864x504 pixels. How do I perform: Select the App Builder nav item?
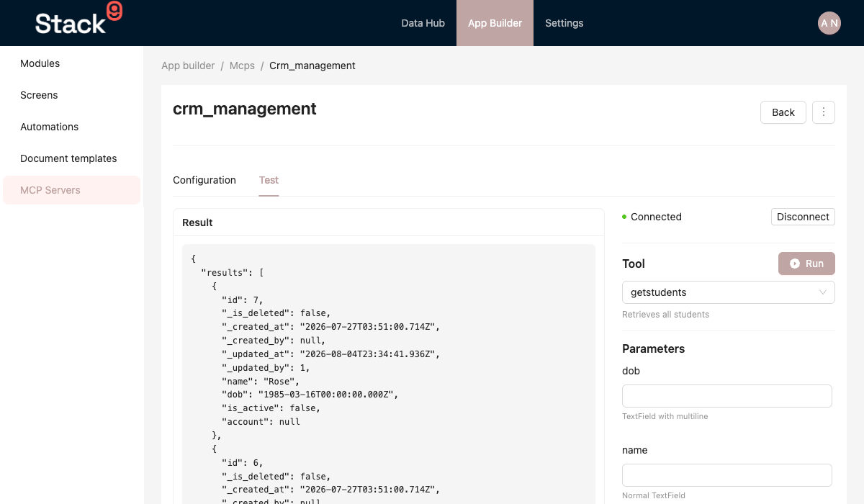tap(495, 23)
